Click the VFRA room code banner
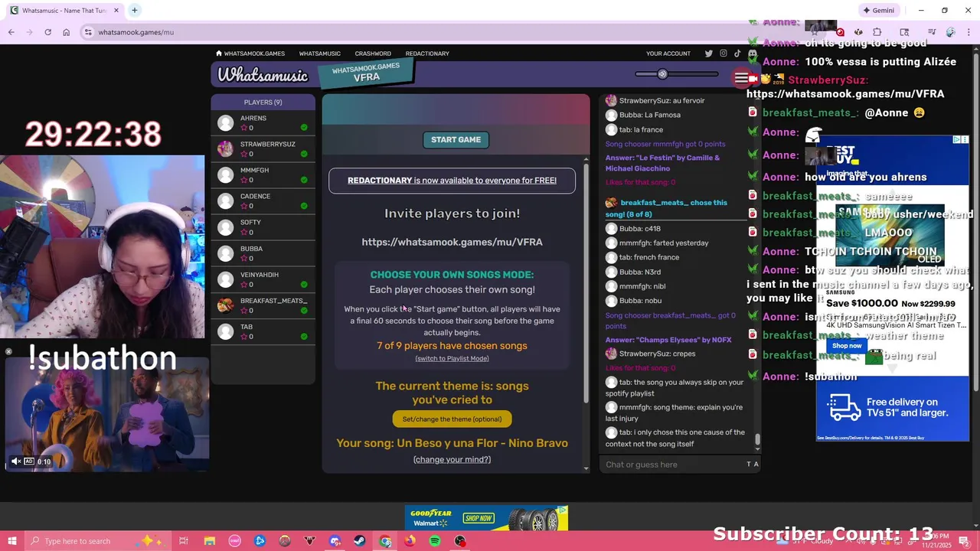Image resolution: width=980 pixels, height=551 pixels. pyautogui.click(x=366, y=73)
